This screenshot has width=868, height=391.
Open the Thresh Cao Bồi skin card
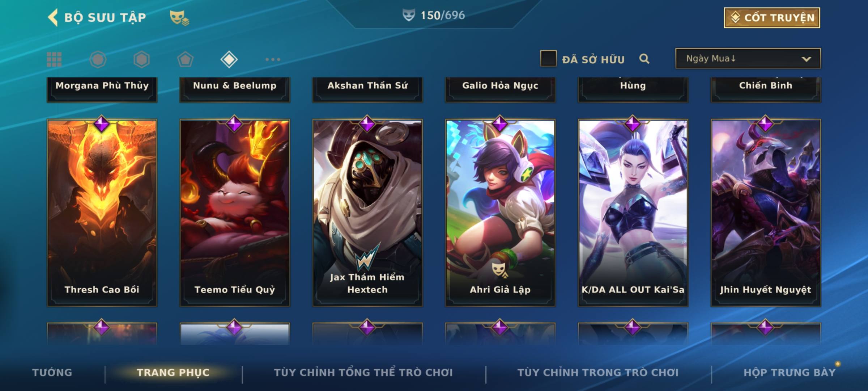point(102,213)
